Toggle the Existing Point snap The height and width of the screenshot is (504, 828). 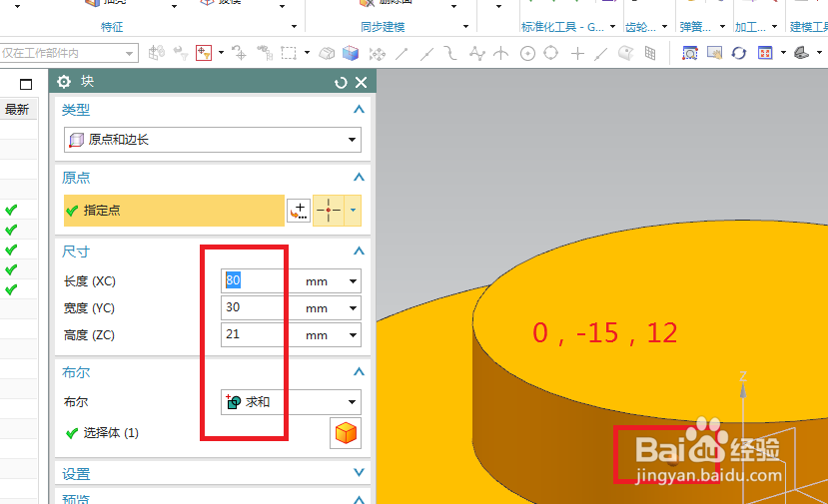coord(577,53)
